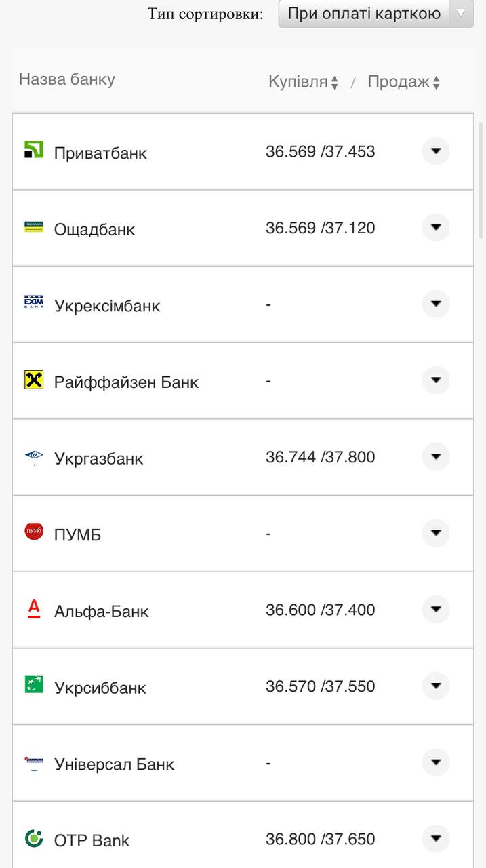Click the OTP Bank green logo

pos(34,838)
